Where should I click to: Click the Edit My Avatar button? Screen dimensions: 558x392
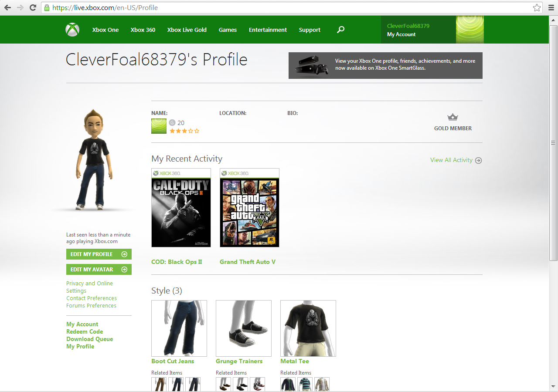point(99,270)
